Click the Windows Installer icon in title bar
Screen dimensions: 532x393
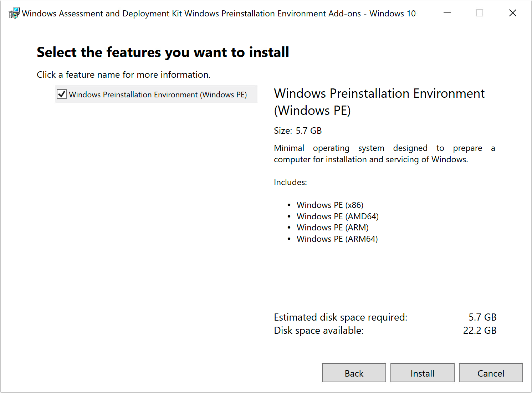pos(14,13)
